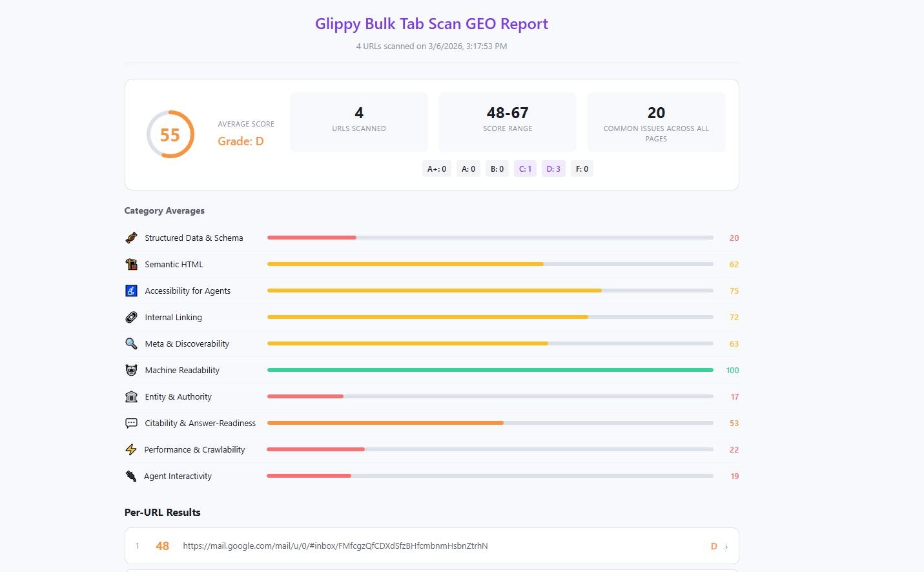The image size is (924, 572).
Task: Click the Internal Linking chain icon
Action: pos(131,317)
